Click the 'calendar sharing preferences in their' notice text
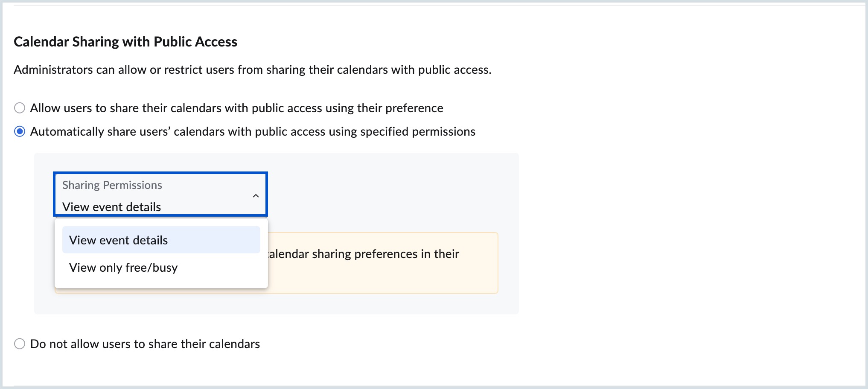 [x=363, y=254]
